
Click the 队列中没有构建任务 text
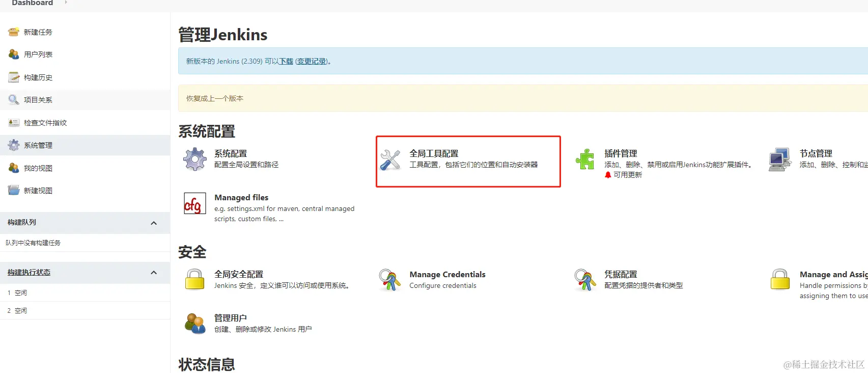click(x=33, y=243)
